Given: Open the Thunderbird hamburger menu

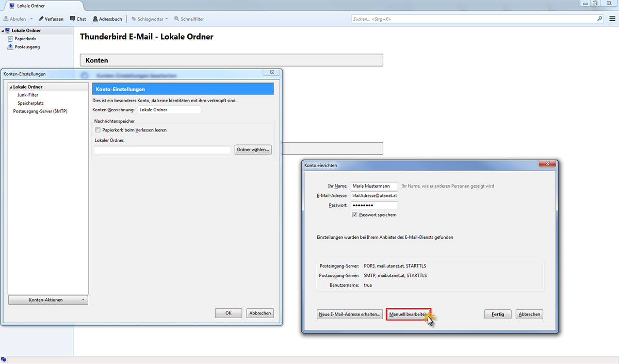Looking at the screenshot, I should [x=612, y=19].
